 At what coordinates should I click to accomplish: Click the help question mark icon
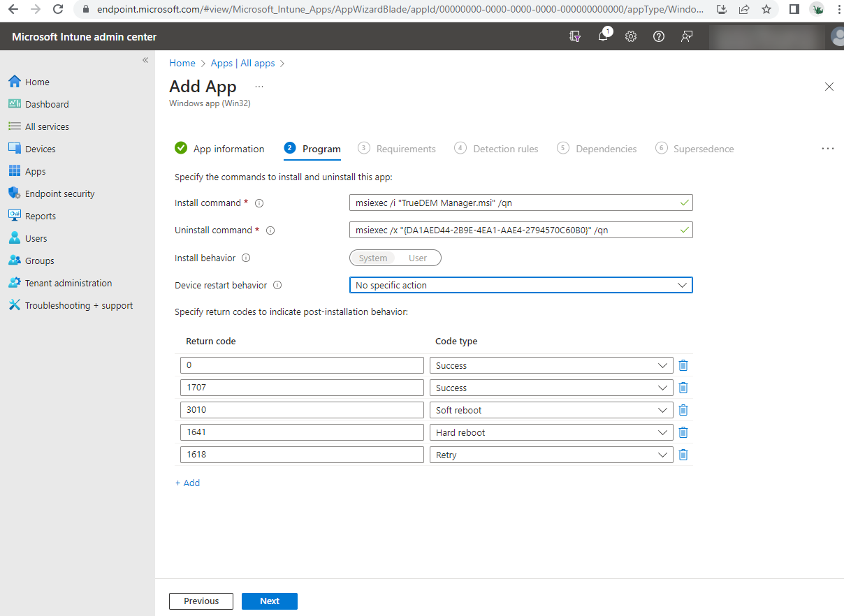pyautogui.click(x=658, y=37)
